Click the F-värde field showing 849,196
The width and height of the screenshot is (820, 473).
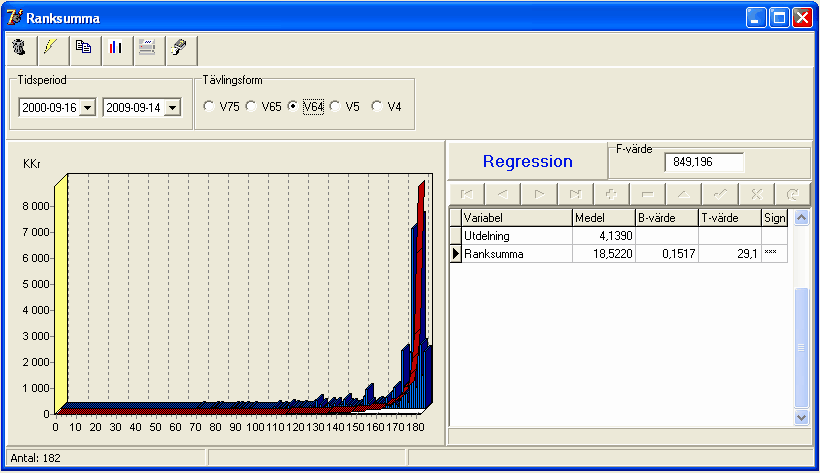[x=704, y=162]
